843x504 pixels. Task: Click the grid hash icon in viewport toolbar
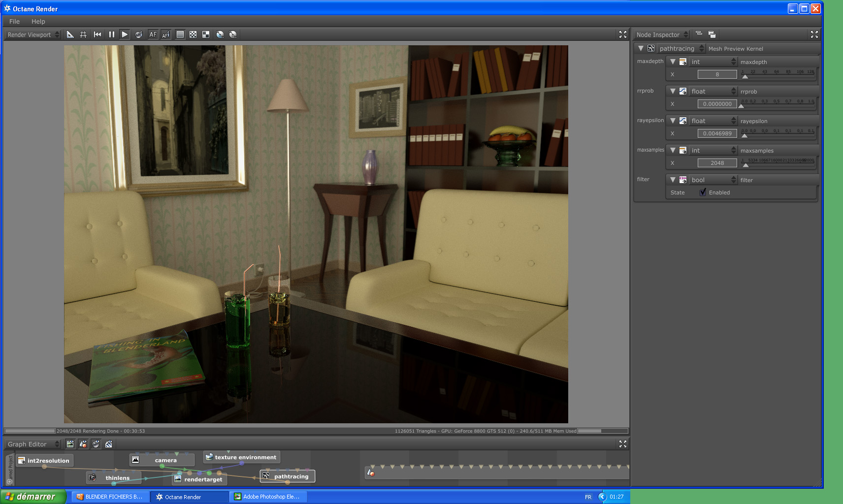tap(83, 34)
